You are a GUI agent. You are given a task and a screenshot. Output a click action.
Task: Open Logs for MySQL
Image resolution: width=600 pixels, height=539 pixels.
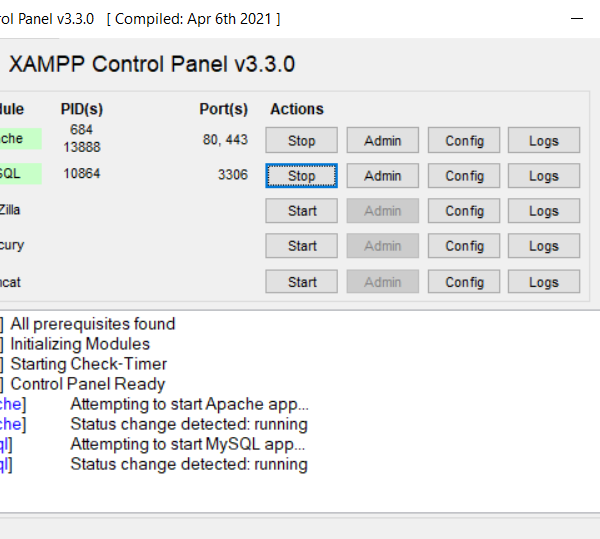[x=543, y=176]
